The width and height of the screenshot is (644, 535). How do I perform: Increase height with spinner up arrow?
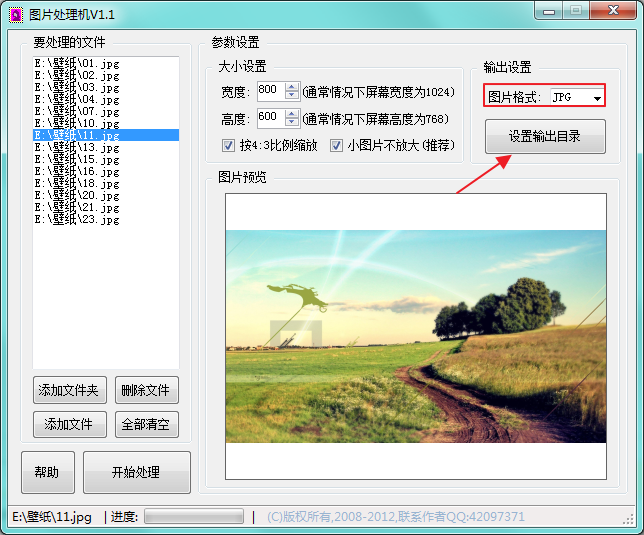(292, 114)
